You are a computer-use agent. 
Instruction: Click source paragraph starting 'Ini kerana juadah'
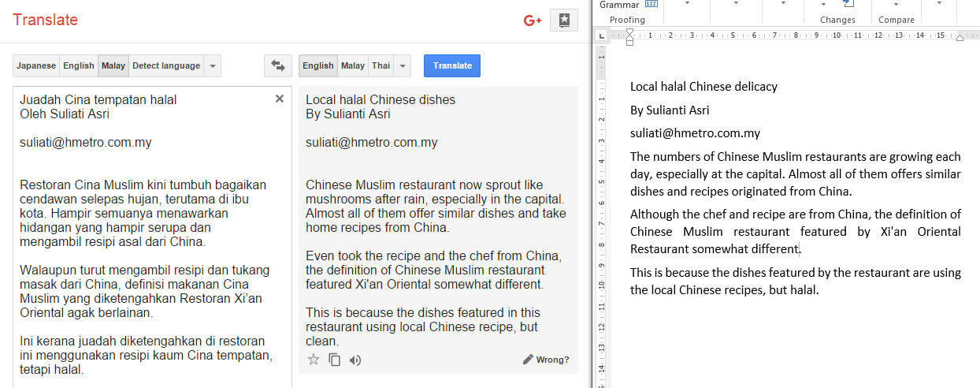[x=147, y=355]
